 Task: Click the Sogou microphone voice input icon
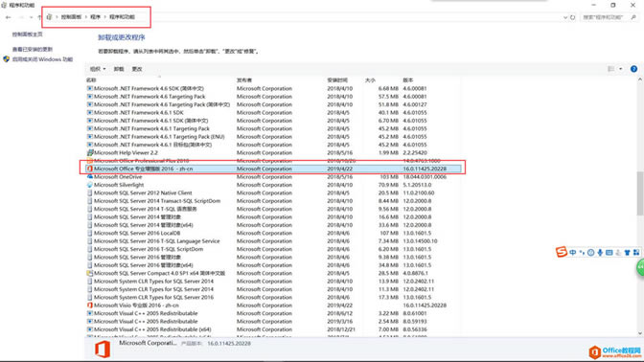click(600, 253)
